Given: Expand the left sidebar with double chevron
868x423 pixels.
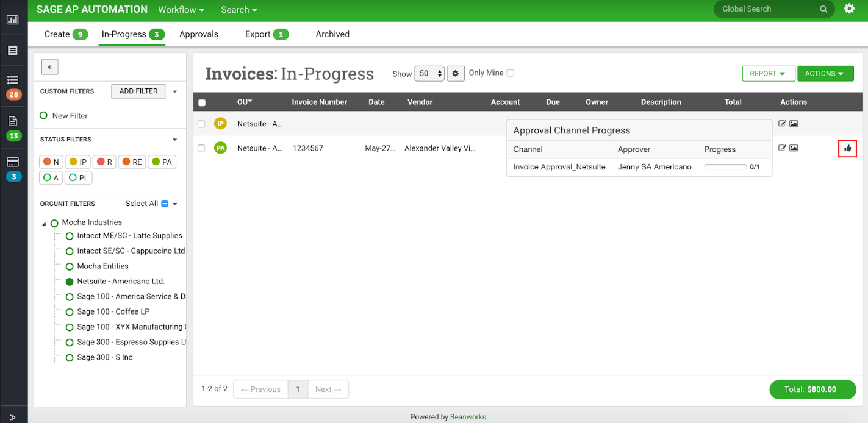Looking at the screenshot, I should tap(13, 417).
